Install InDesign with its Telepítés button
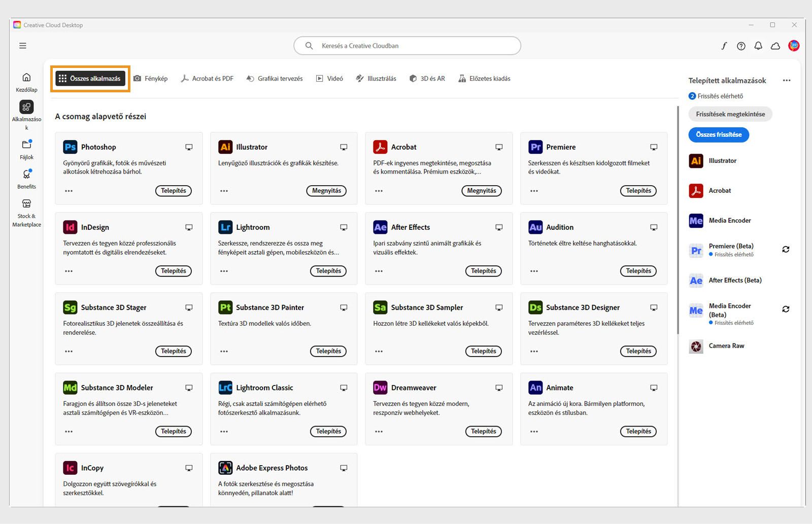The image size is (812, 524). pos(174,271)
